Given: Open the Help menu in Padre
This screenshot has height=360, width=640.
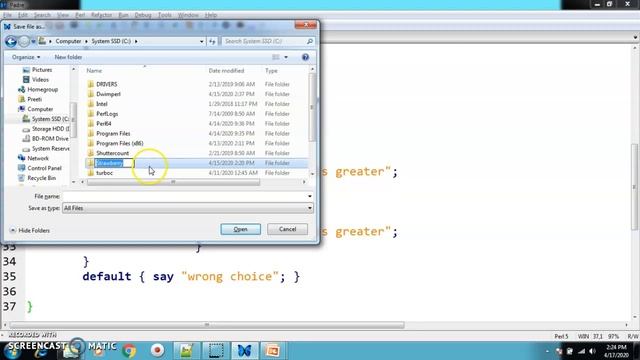Looking at the screenshot, I should [211, 15].
